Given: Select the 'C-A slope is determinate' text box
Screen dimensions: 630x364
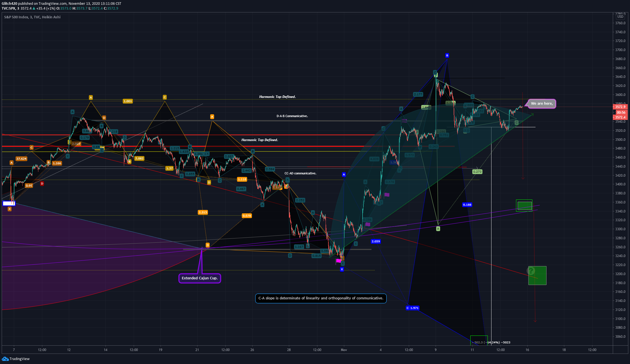Looking at the screenshot, I should [x=321, y=298].
